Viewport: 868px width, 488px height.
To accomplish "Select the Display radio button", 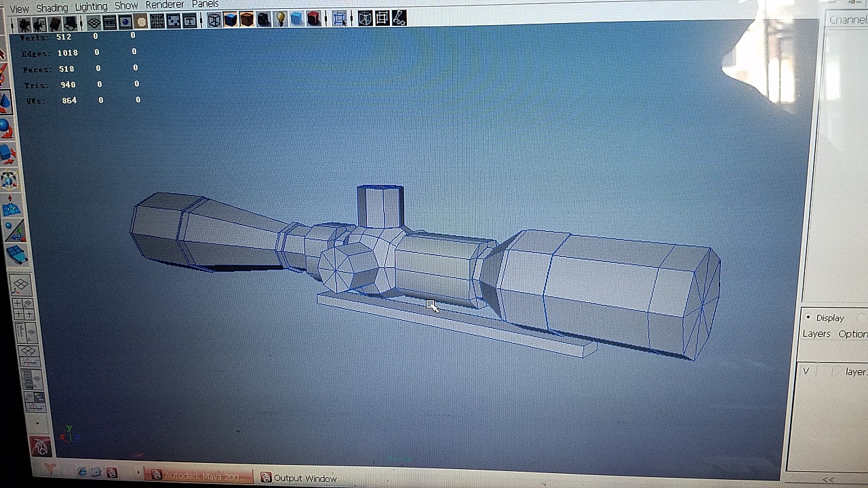I will pos(808,317).
